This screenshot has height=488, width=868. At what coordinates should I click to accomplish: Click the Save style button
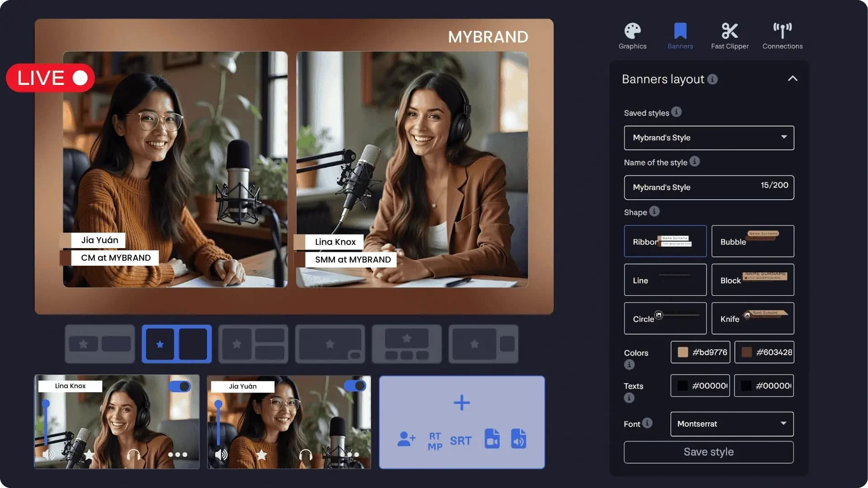(x=708, y=452)
